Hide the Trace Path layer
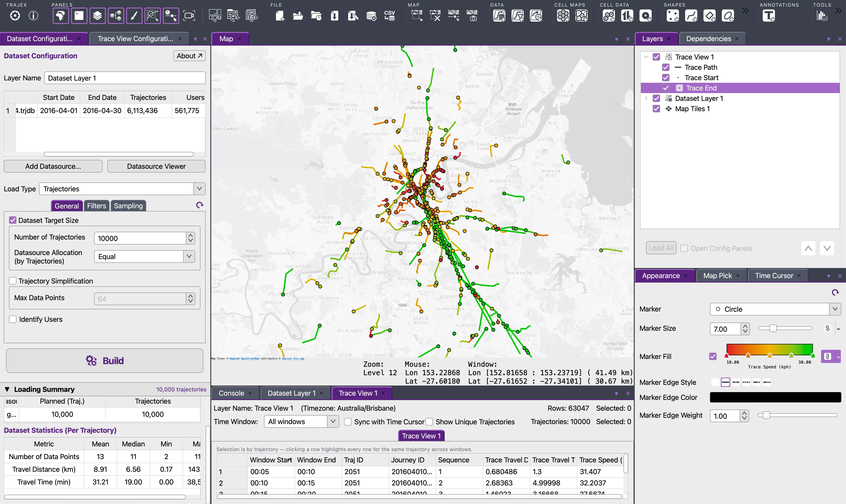 click(666, 67)
